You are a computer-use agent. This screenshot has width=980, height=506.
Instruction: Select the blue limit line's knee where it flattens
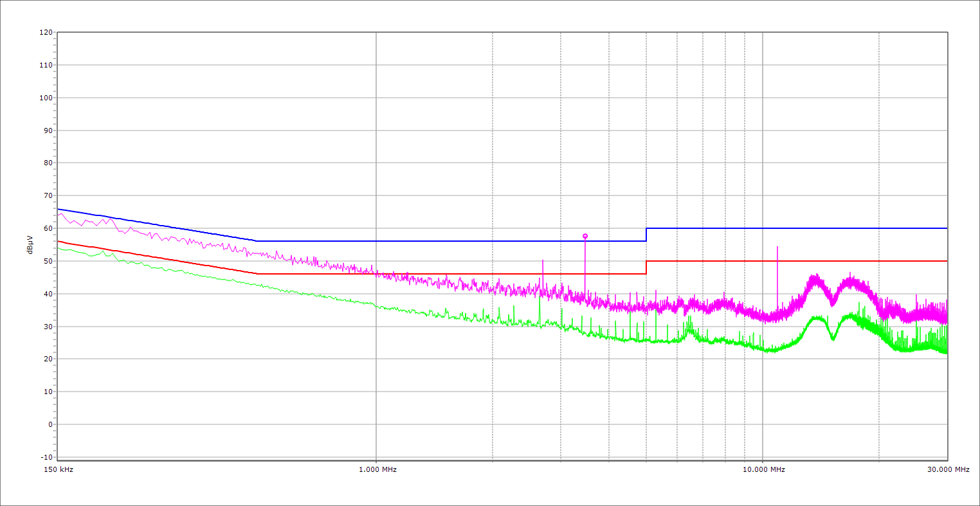[257, 241]
